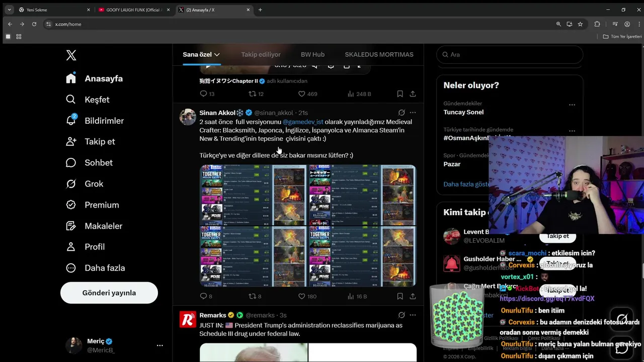
Task: Open more options on Sinan Akkol's post
Action: point(413,113)
